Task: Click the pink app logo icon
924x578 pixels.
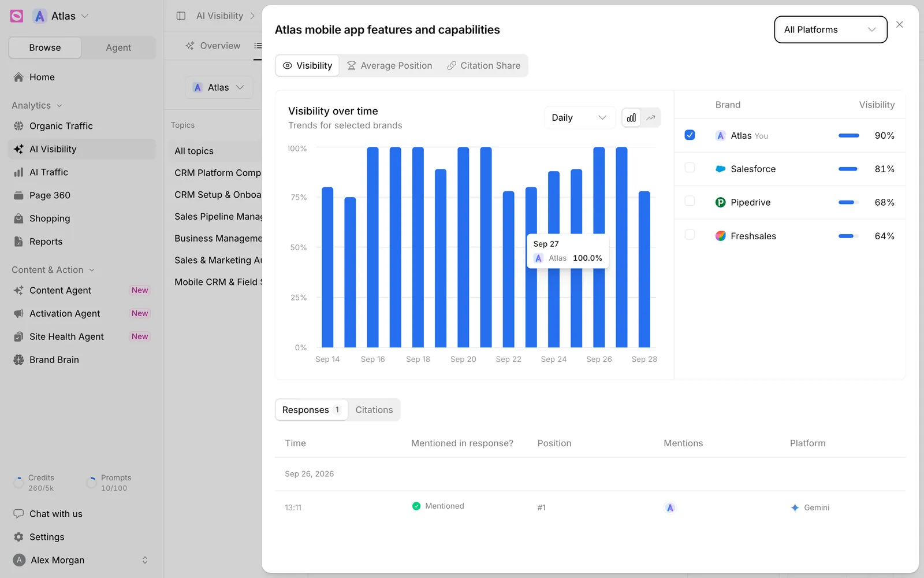Action: [x=17, y=16]
